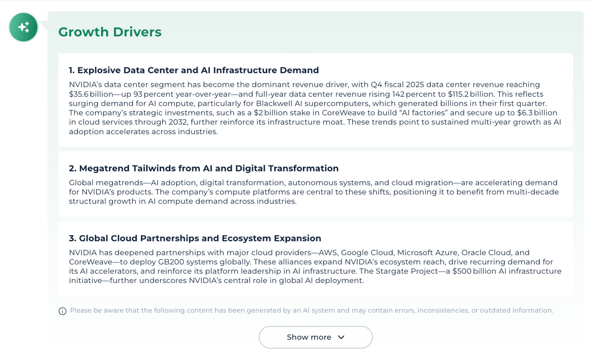Click the green AI sparkle icon

(x=24, y=27)
